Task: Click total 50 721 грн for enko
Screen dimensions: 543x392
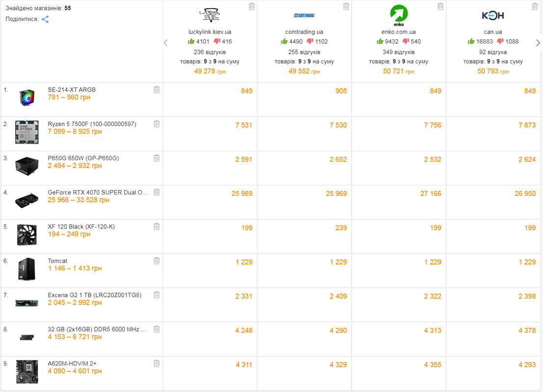Action: coord(399,71)
